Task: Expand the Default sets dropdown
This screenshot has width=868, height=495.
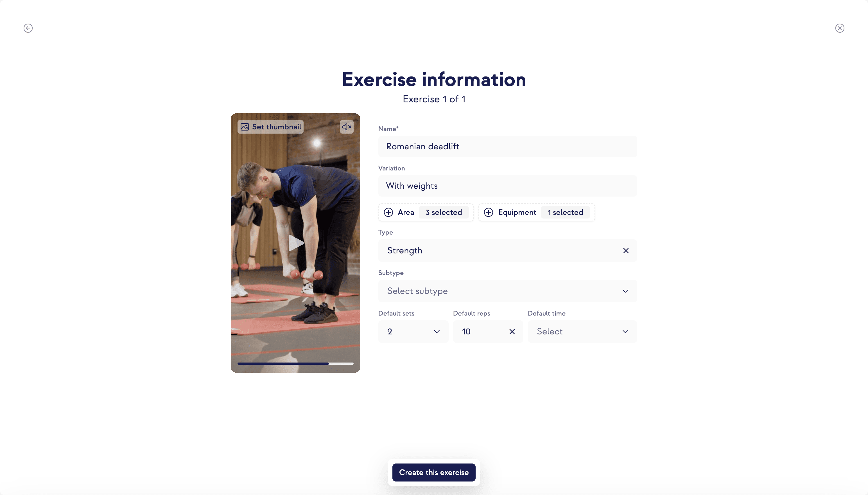Action: 413,331
